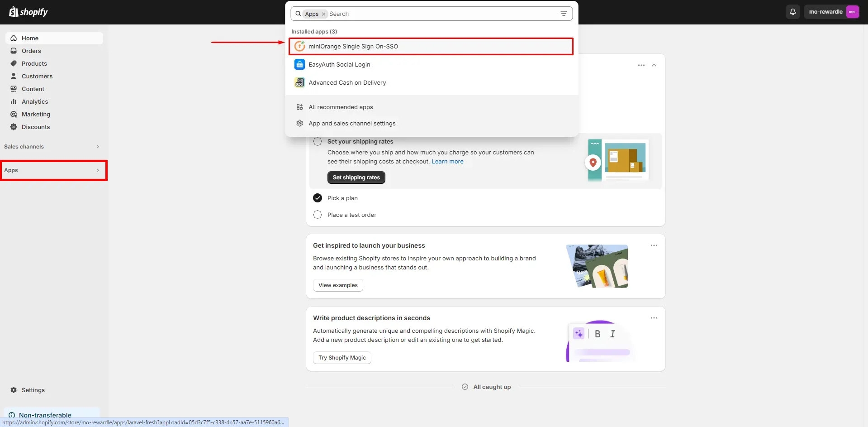Open the search filter options icon
Screen dimensions: 868x427
[x=564, y=14]
